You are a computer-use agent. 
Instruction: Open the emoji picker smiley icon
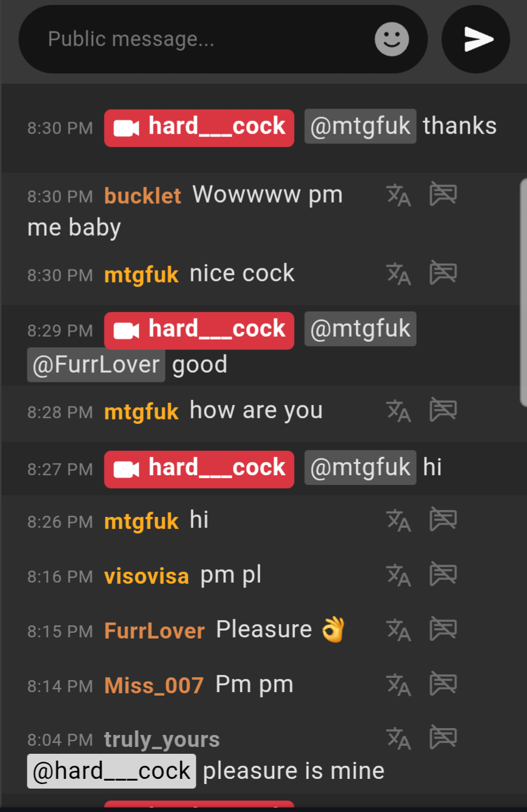[x=392, y=39]
